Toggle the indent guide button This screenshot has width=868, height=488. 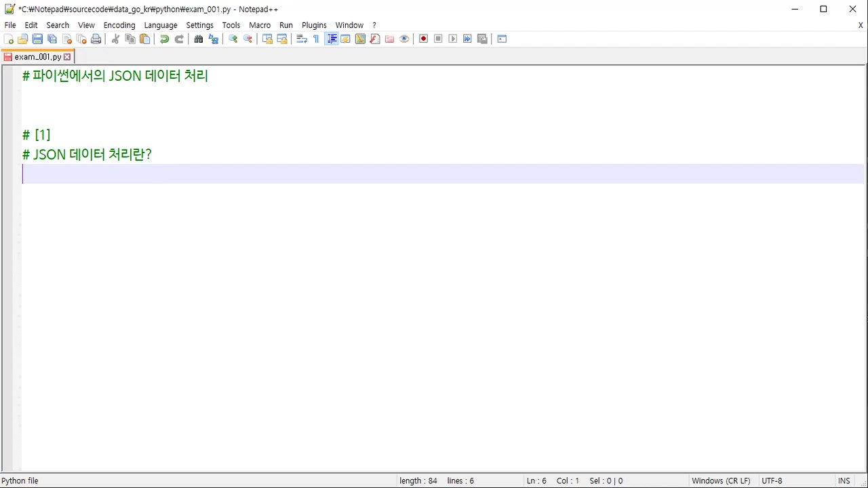332,39
